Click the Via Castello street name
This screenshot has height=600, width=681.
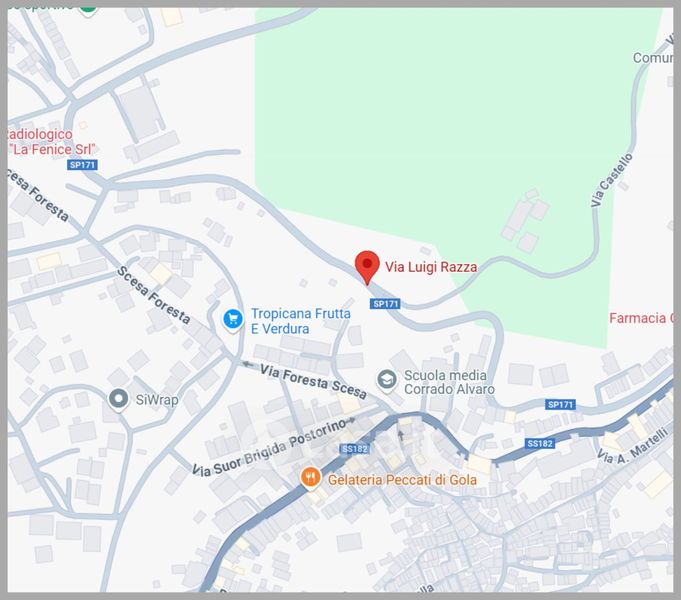tap(612, 179)
